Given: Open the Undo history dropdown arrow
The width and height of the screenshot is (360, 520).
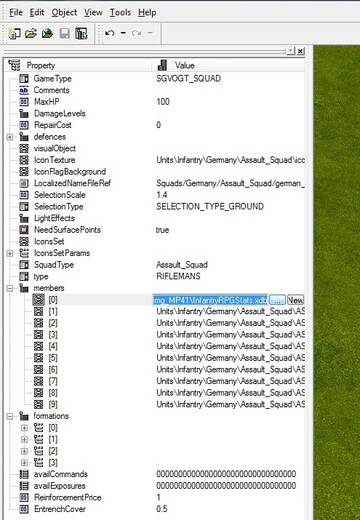Looking at the screenshot, I should (123, 33).
